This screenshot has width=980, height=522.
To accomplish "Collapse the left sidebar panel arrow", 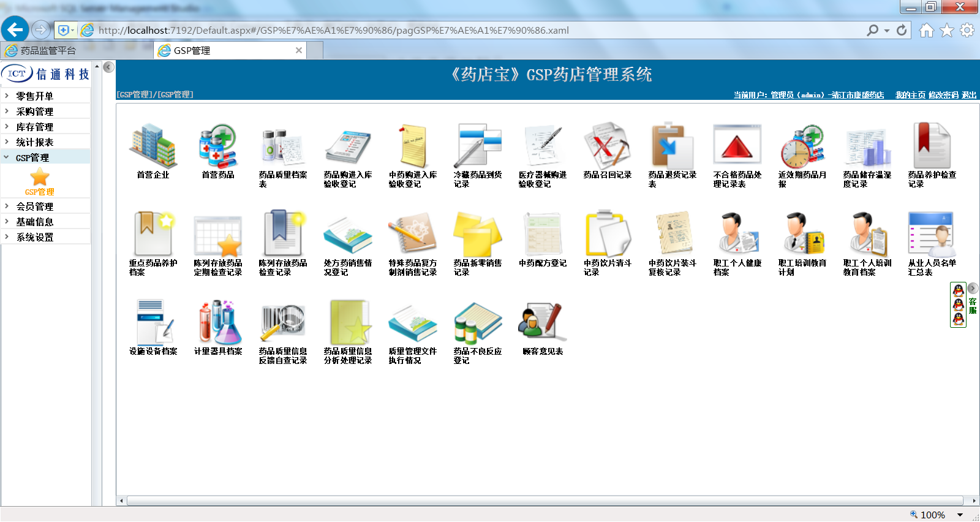I will (108, 67).
